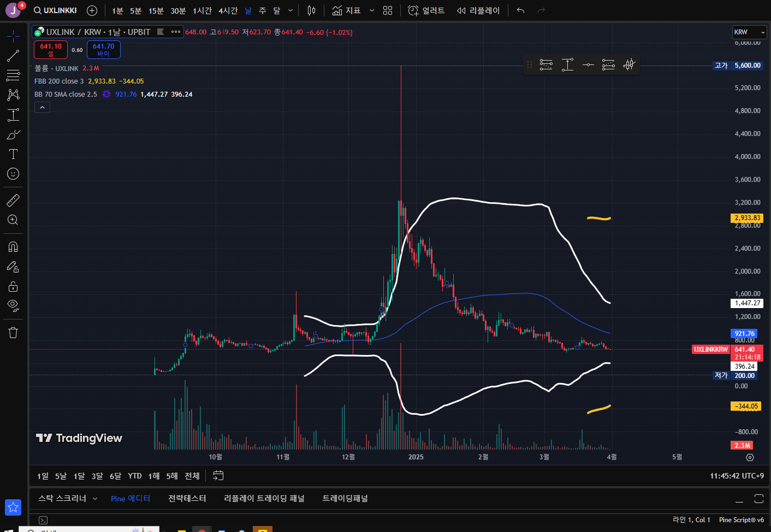This screenshot has height=532, width=771.
Task: Add a symbol with the plus-circle icon
Action: (x=92, y=10)
